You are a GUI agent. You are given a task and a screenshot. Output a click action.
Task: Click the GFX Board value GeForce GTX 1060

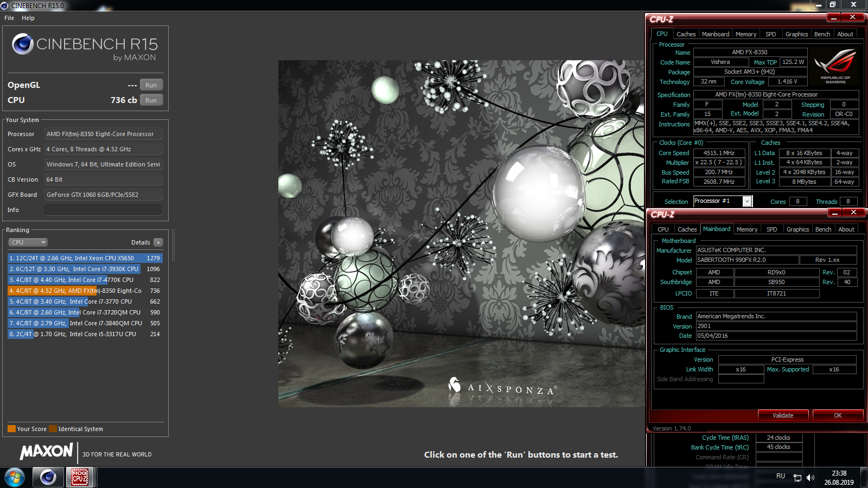coord(103,195)
